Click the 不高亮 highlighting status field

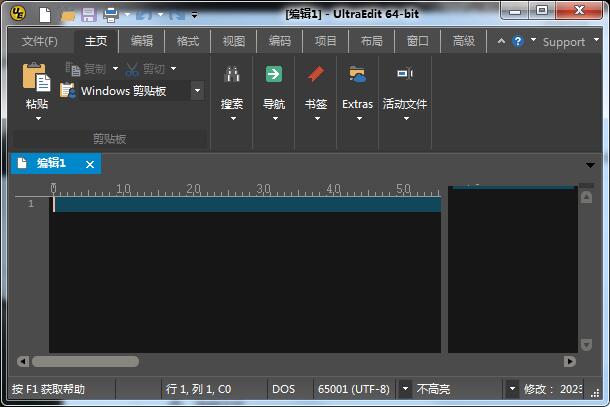(433, 389)
